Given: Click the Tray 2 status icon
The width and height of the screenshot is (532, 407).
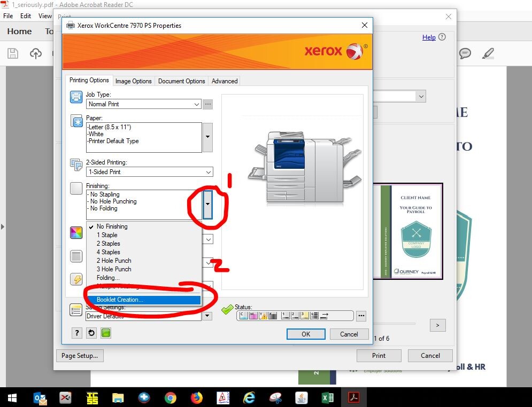Looking at the screenshot, I should pos(295,316).
